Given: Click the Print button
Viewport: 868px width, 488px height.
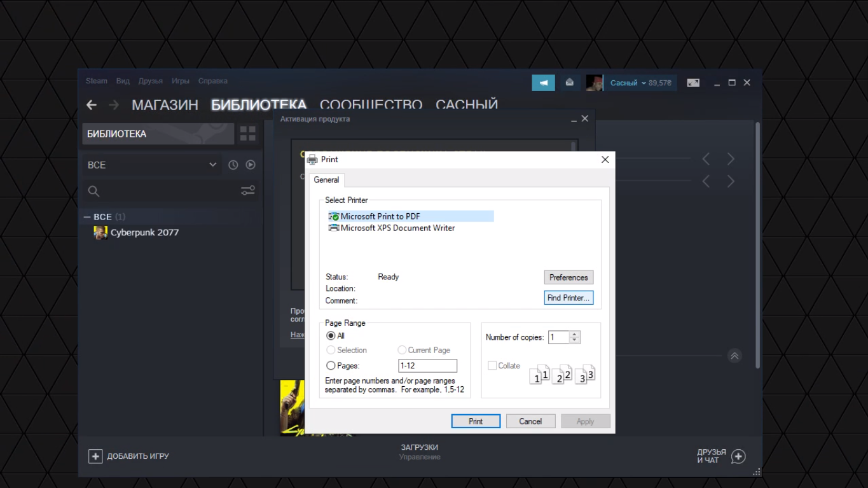Looking at the screenshot, I should tap(476, 421).
